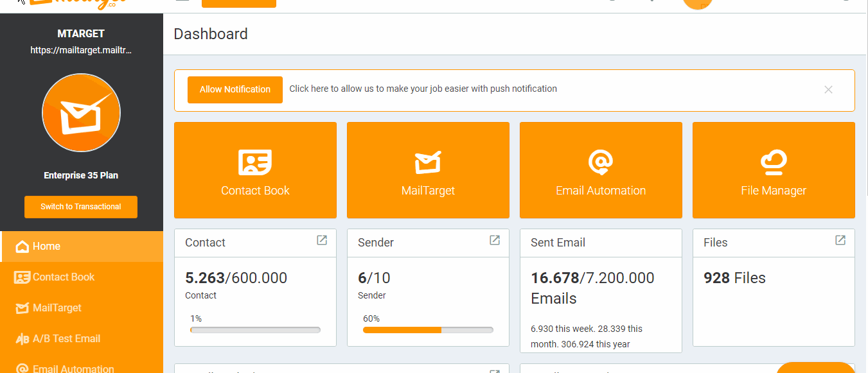The image size is (868, 373).
Task: Click the Contact Book tile icon
Action: point(255,162)
